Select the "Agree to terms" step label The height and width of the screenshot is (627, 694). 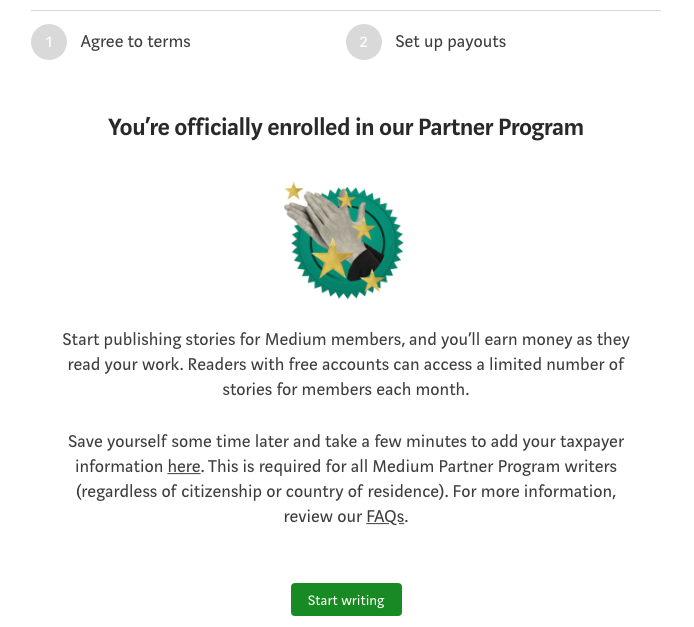[x=135, y=42]
